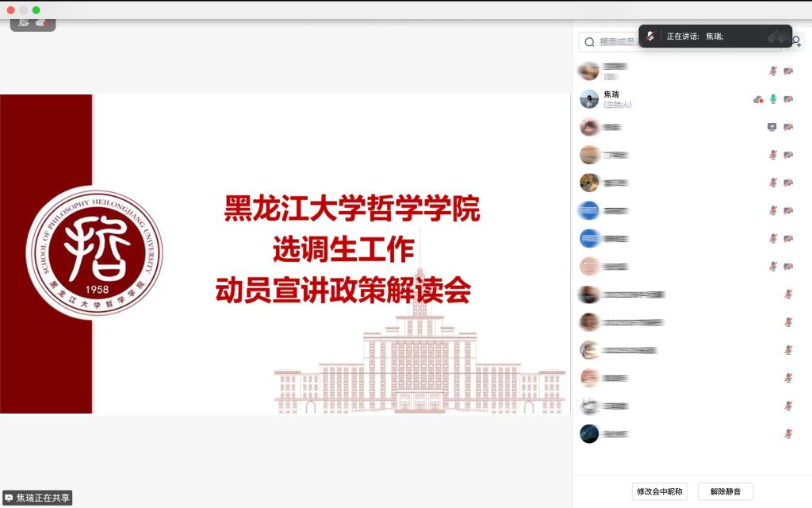Click the 焦瑞正在共享 sharing status label
812x508 pixels.
(x=38, y=498)
